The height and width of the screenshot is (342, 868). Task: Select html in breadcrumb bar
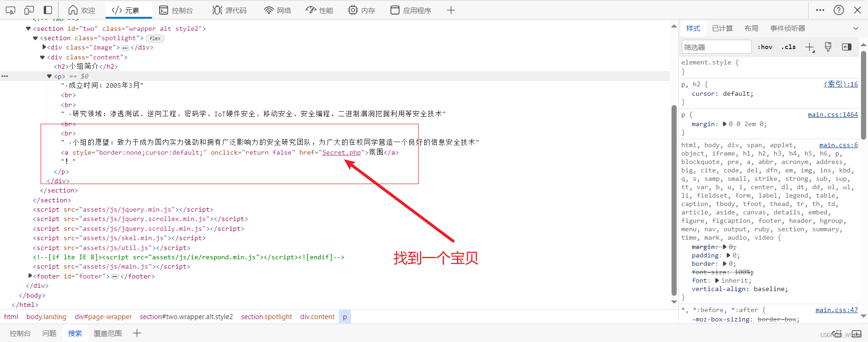click(11, 317)
